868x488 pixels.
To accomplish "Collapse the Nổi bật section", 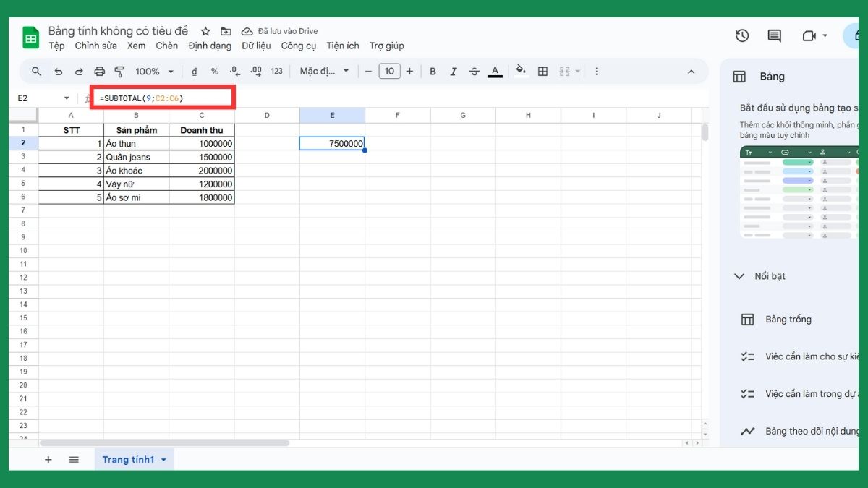I will 739,275.
